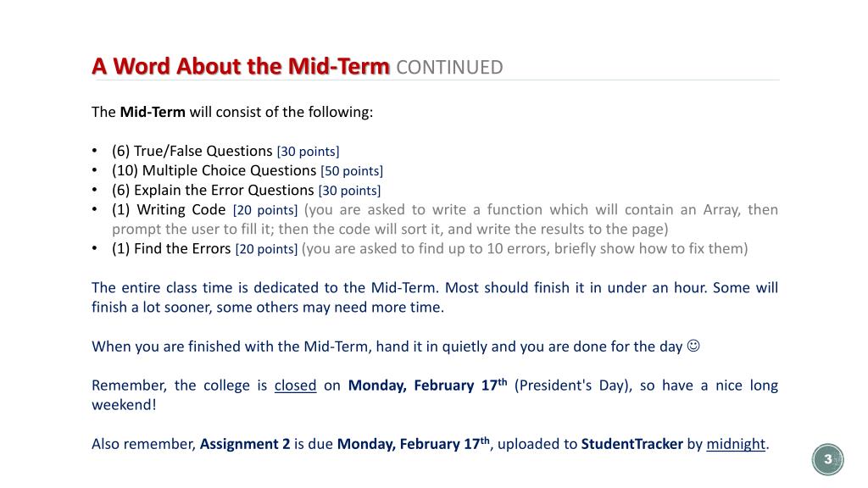
Task: Click the bold "Mid-Term" in the intro sentence
Action: (153, 112)
